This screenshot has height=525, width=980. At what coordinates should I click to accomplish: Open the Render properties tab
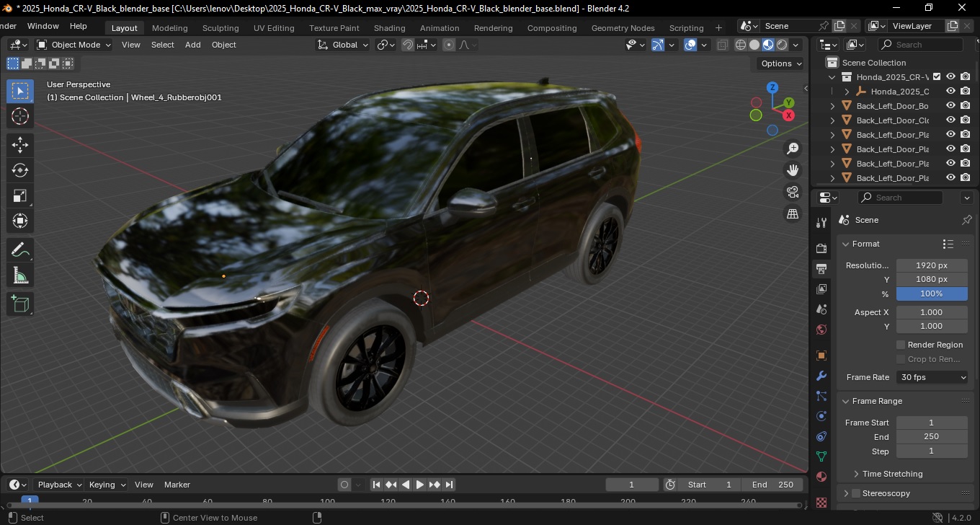pyautogui.click(x=821, y=248)
